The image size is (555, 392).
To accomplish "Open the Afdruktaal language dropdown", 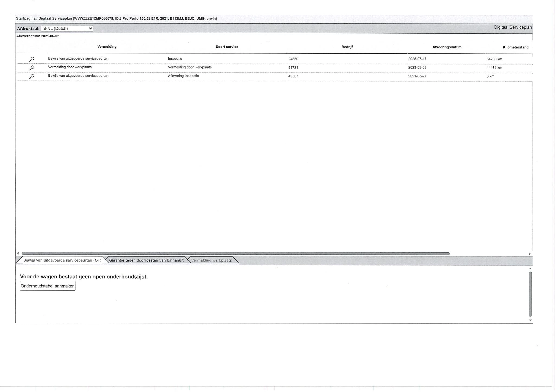I will (67, 28).
